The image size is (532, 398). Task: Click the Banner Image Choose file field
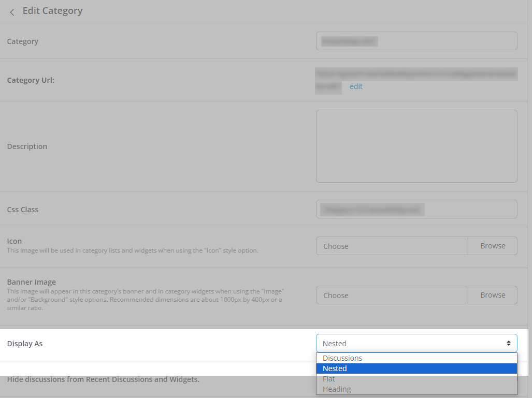[392, 295]
